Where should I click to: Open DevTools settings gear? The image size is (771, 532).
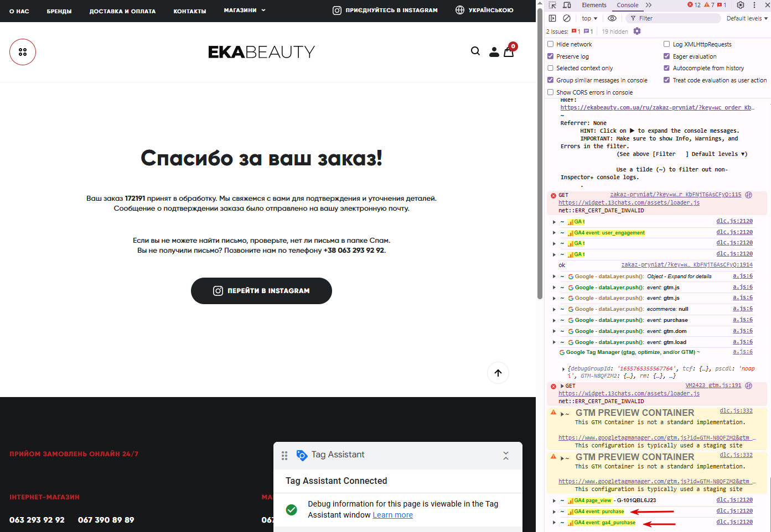point(741,5)
